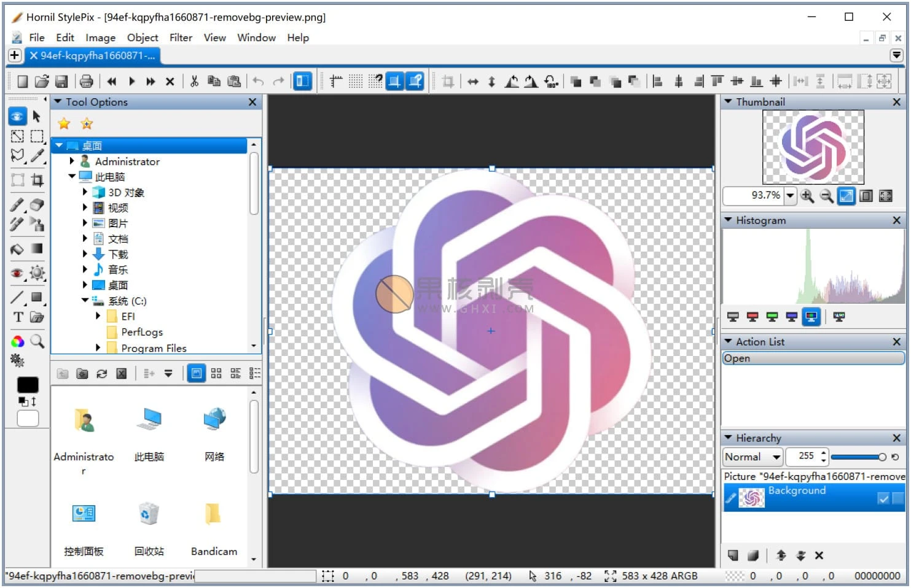Viewport: 911px width, 588px height.
Task: Select the Eraser tool
Action: [x=37, y=204]
